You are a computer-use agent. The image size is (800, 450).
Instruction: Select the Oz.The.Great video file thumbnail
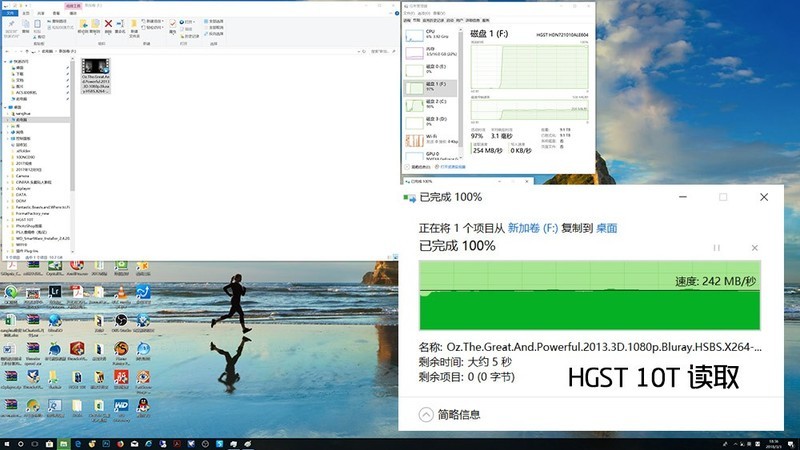coord(95,76)
